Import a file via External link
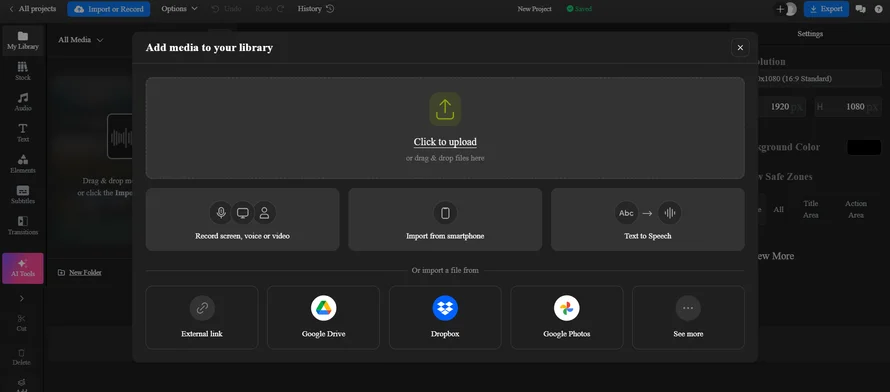The height and width of the screenshot is (392, 890). coord(201,318)
